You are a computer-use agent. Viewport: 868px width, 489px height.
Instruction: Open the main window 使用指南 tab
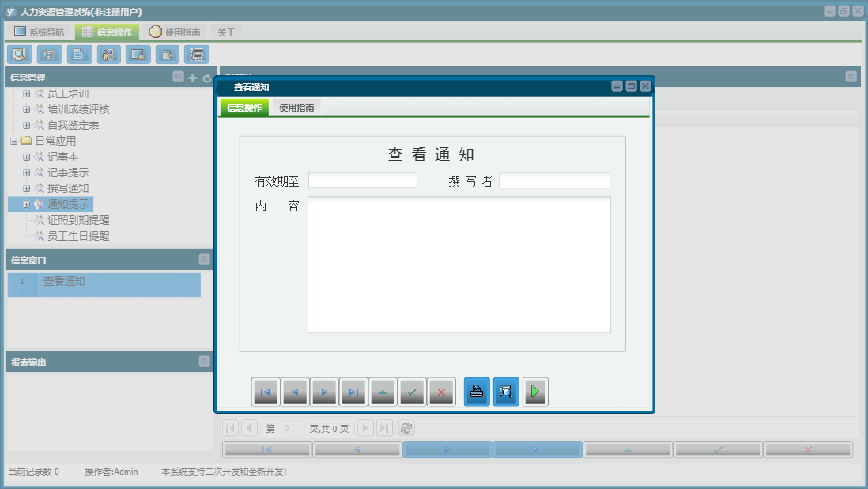click(x=175, y=32)
